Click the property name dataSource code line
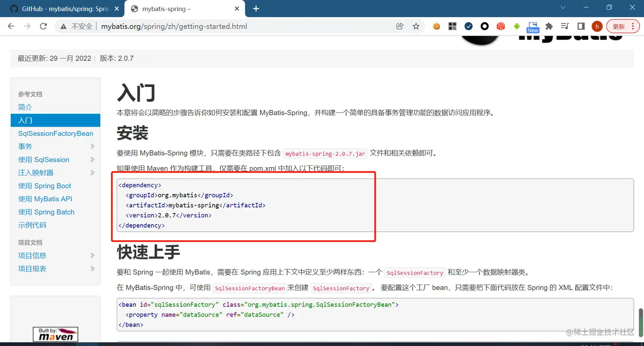Image resolution: width=644 pixels, height=346 pixels. pyautogui.click(x=210, y=315)
